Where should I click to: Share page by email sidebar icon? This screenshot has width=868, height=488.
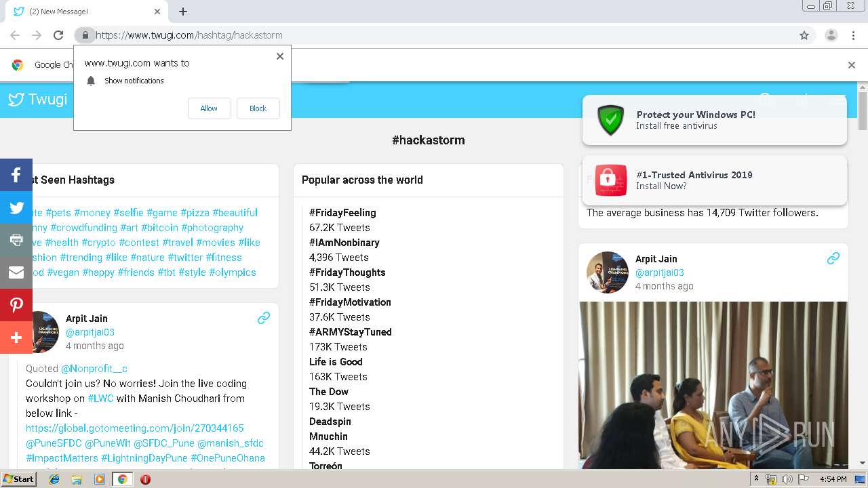16,272
